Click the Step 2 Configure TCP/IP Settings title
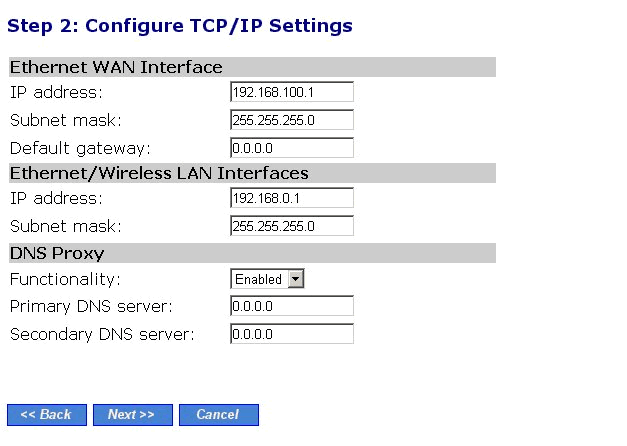627x446 pixels. point(180,26)
